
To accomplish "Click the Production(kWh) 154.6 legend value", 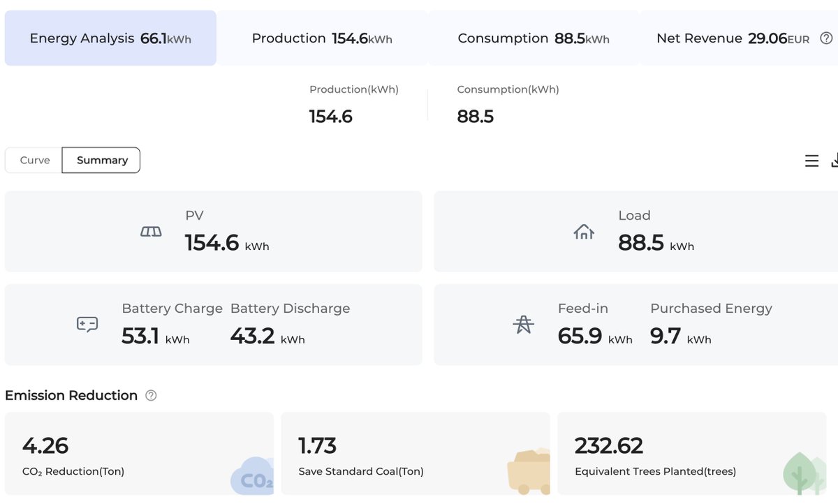I will point(331,117).
